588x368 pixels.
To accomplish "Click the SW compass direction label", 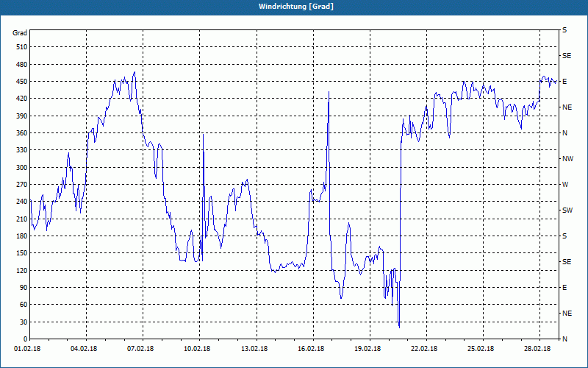I will [x=567, y=210].
